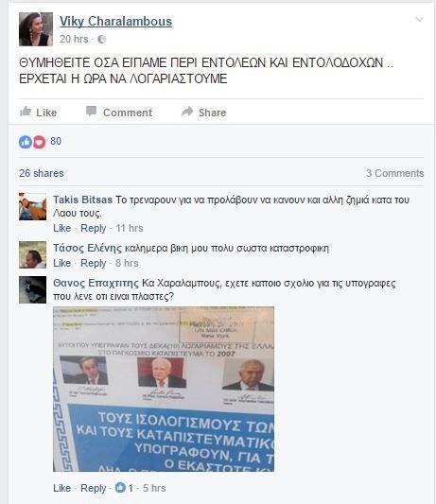Open the attached photo in last comment

coord(164,390)
